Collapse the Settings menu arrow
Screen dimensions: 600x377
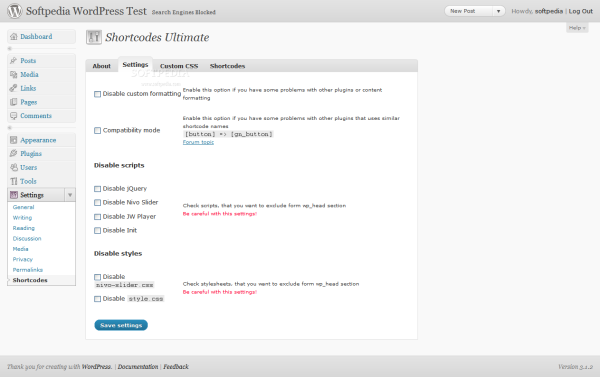click(70, 195)
